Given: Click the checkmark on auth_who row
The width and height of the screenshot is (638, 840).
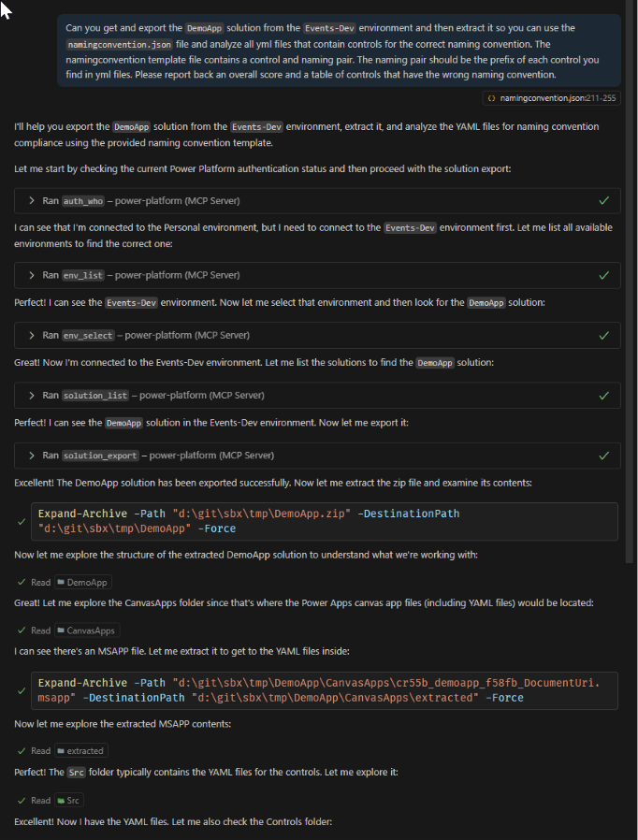Looking at the screenshot, I should [603, 201].
